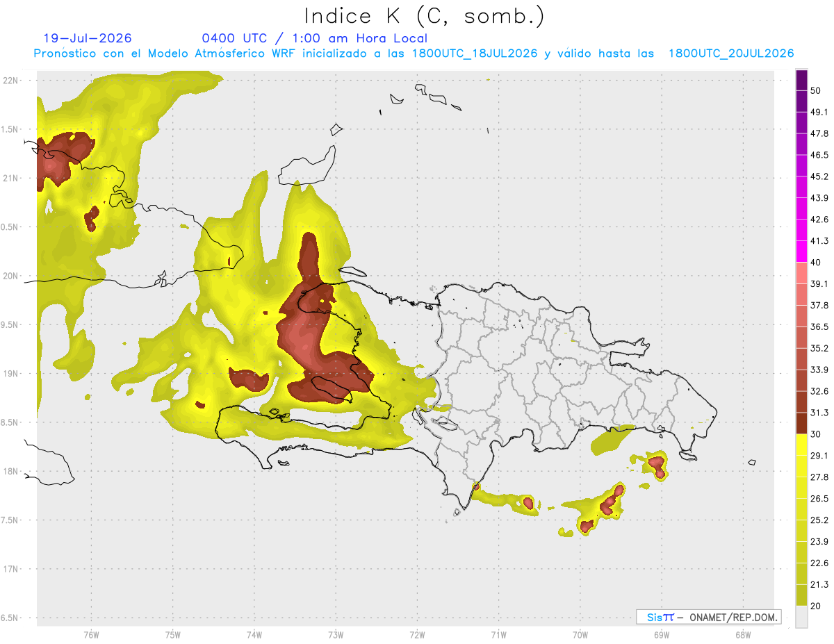Viewport: 834px width, 644px height.
Task: Click the magenta swatch between 40 and 41.3
Action: [x=802, y=251]
